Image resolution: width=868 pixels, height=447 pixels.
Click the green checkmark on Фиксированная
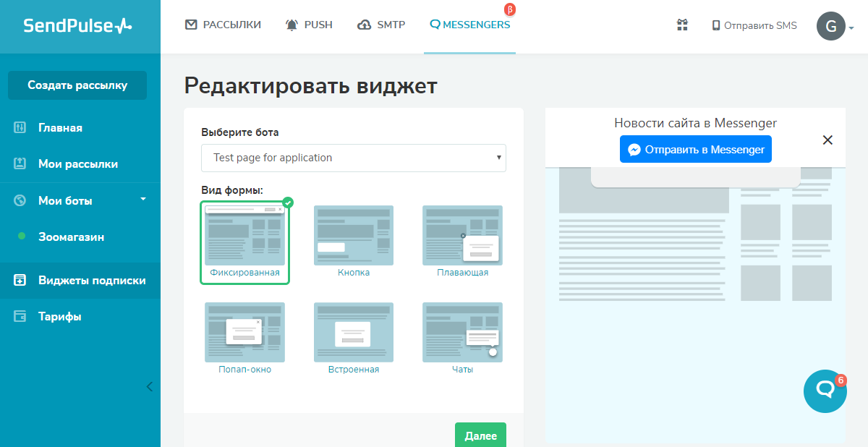[288, 203]
